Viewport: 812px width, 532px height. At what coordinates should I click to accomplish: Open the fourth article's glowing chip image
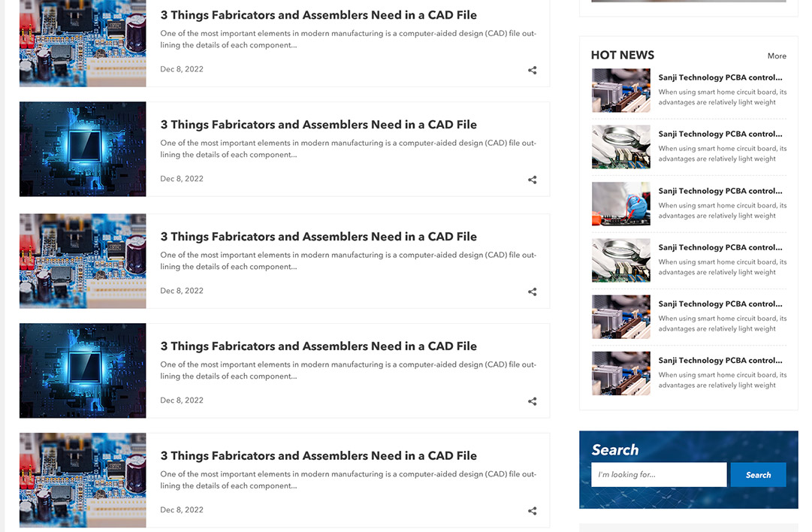pos(83,370)
